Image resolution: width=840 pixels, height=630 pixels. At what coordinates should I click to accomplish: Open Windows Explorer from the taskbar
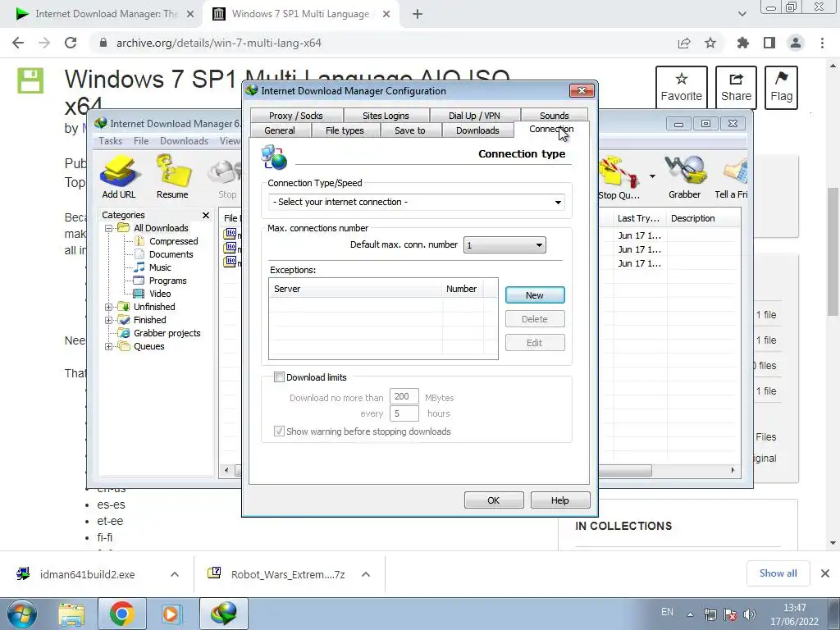(x=71, y=614)
